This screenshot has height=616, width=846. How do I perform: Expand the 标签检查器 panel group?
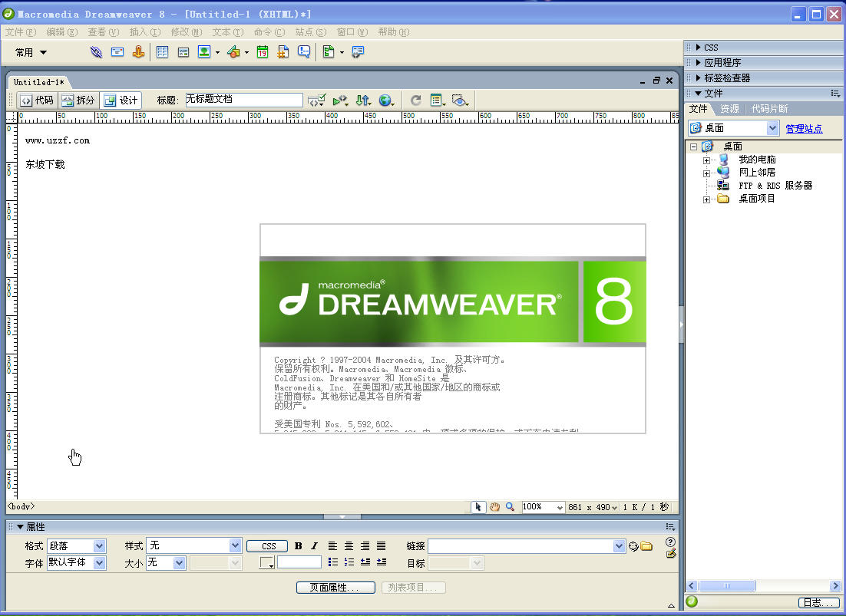pos(698,77)
